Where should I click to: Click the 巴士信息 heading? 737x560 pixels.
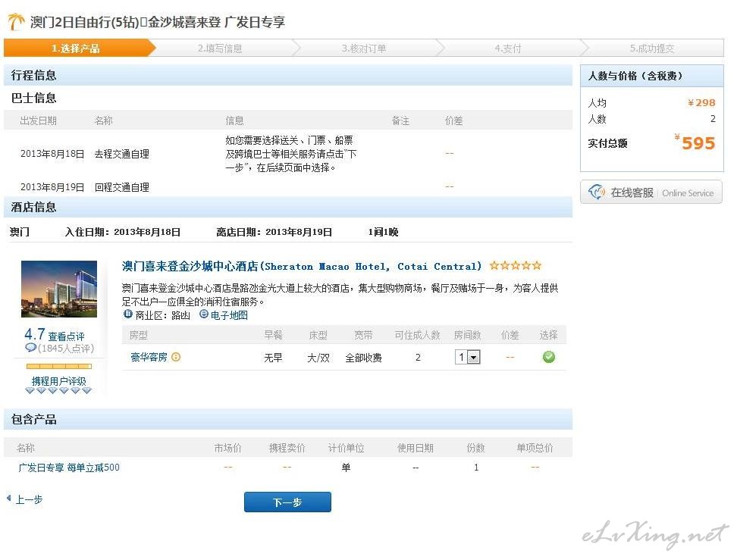(33, 99)
